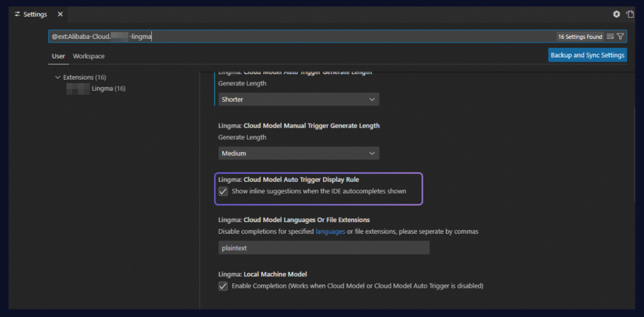
Task: Click the Open Settings (JSON) icon
Action: point(630,14)
